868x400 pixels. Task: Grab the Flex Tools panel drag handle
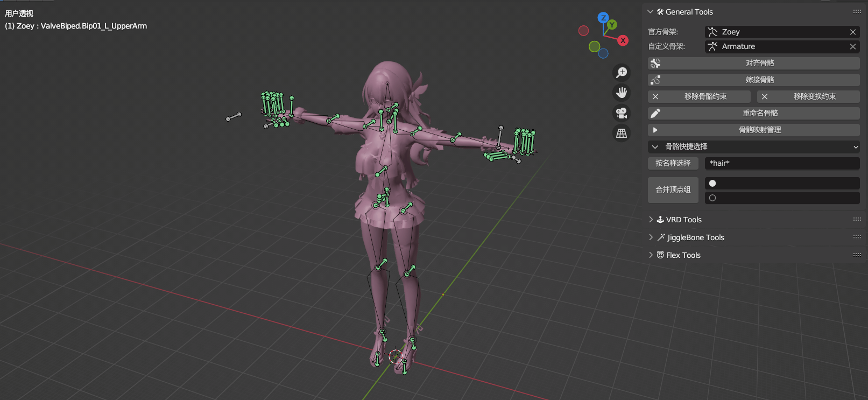point(857,255)
